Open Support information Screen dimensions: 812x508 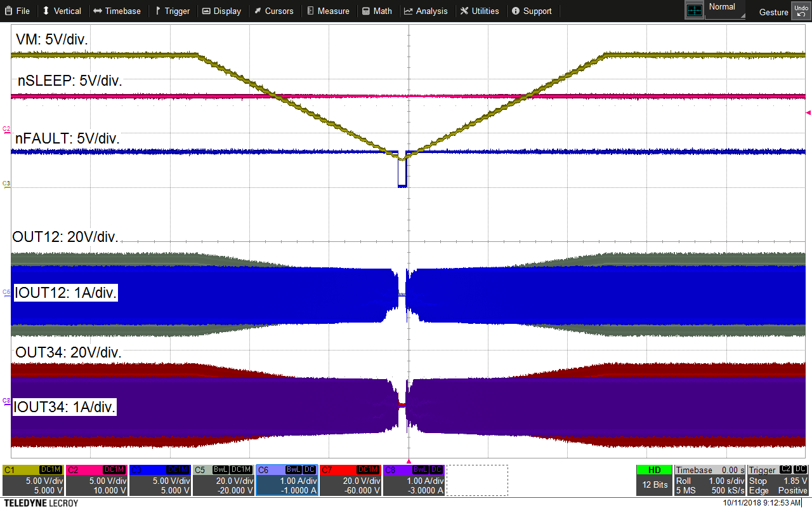click(532, 10)
